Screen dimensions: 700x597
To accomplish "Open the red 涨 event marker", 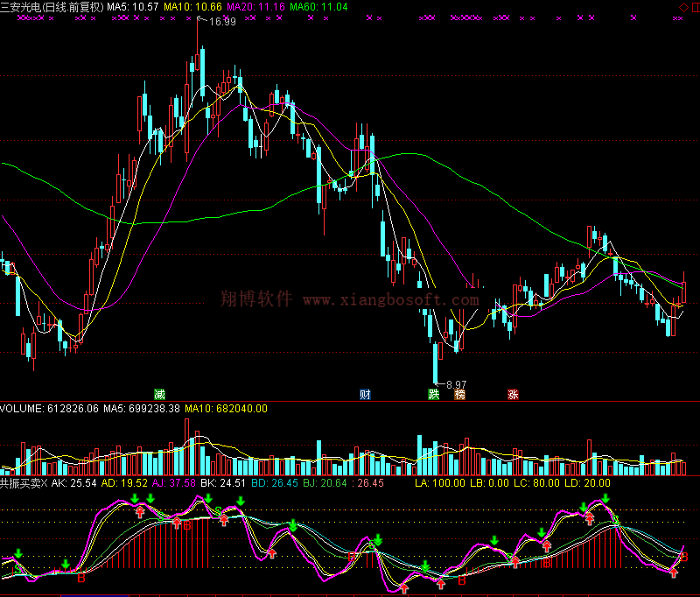I will 513,394.
